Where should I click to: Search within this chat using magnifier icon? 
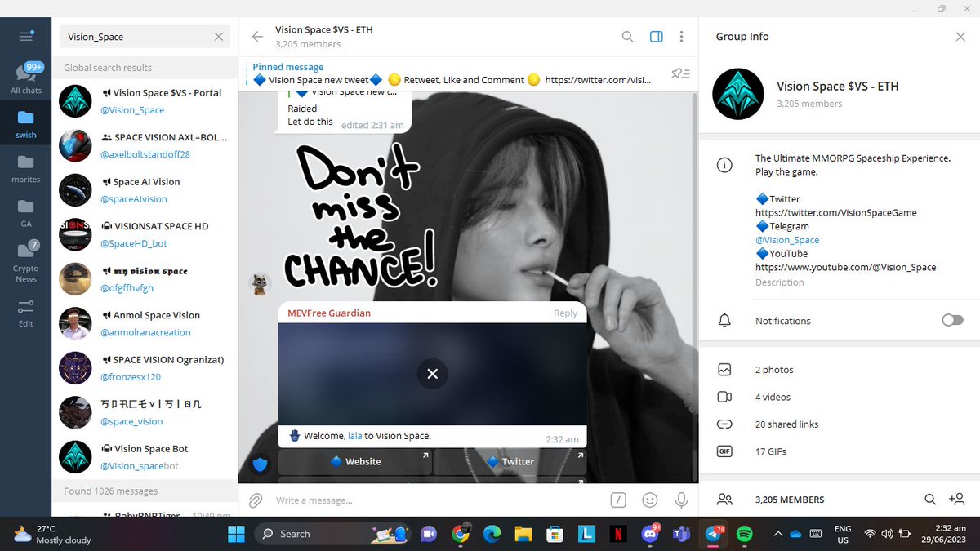(x=627, y=37)
